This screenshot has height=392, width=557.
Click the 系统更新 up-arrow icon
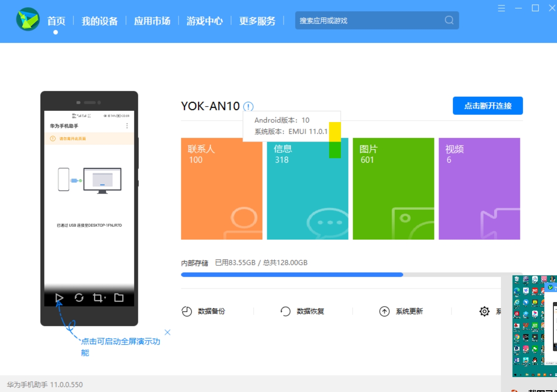point(384,312)
